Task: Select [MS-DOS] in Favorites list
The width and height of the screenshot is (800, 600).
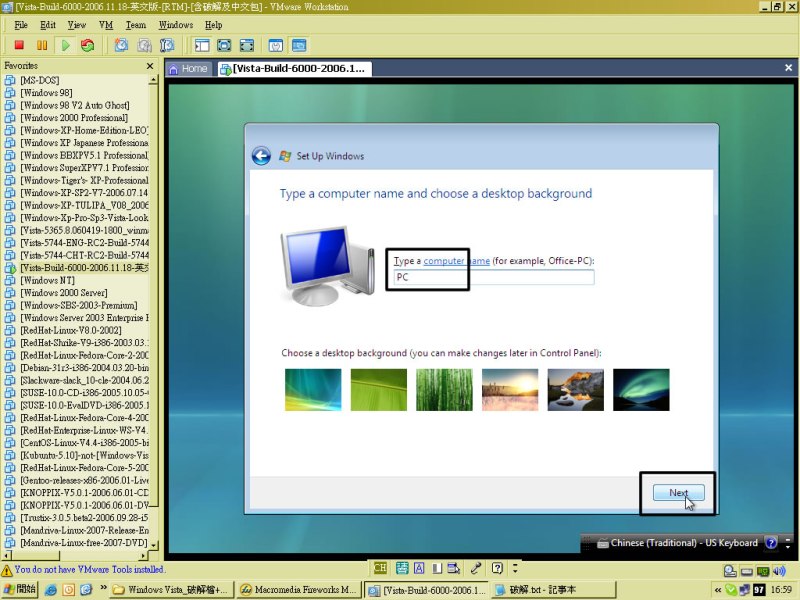Action: tap(39, 80)
